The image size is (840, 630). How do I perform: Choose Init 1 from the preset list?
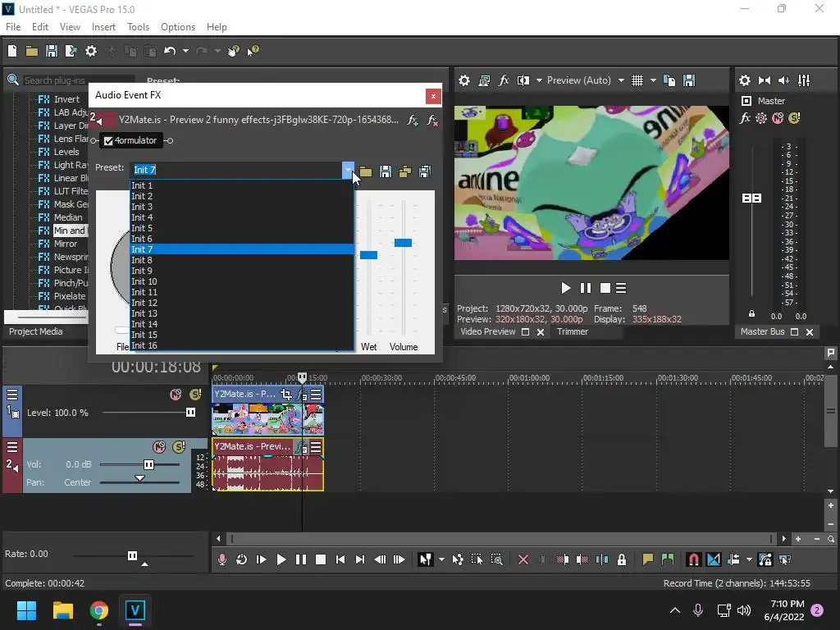click(242, 185)
